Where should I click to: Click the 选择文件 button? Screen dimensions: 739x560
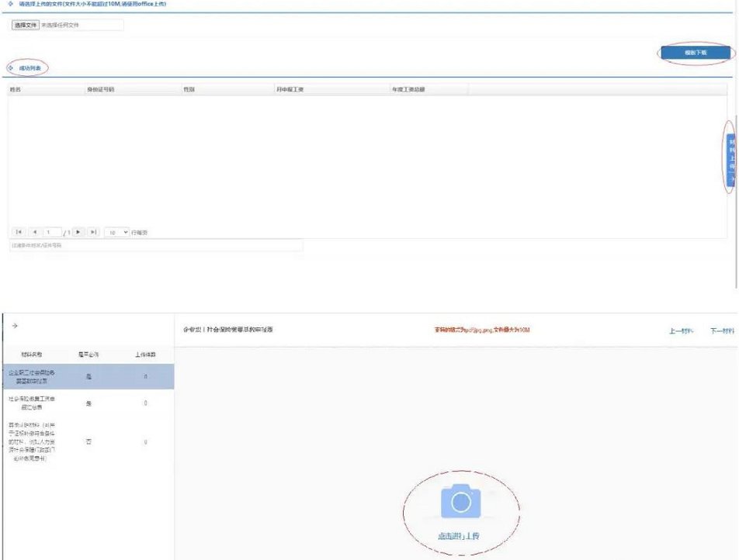click(x=26, y=25)
